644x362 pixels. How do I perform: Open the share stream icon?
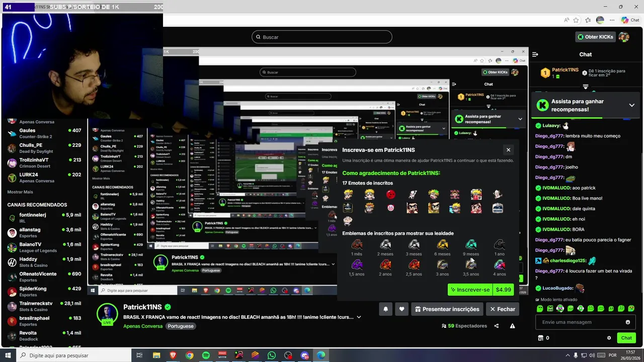(x=497, y=326)
